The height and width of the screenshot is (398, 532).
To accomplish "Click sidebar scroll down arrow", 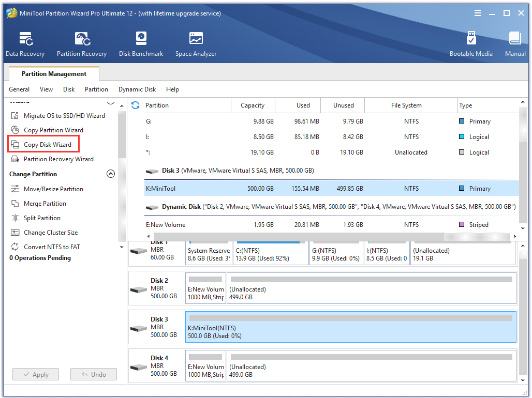I will (122, 247).
